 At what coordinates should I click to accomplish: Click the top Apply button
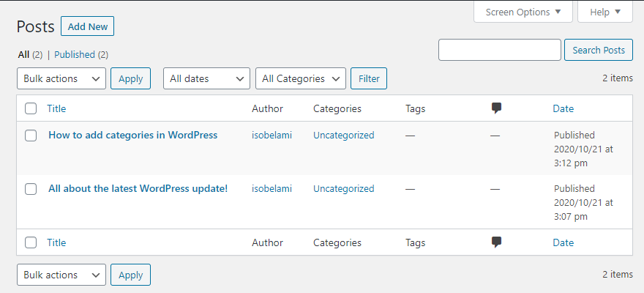click(x=130, y=78)
